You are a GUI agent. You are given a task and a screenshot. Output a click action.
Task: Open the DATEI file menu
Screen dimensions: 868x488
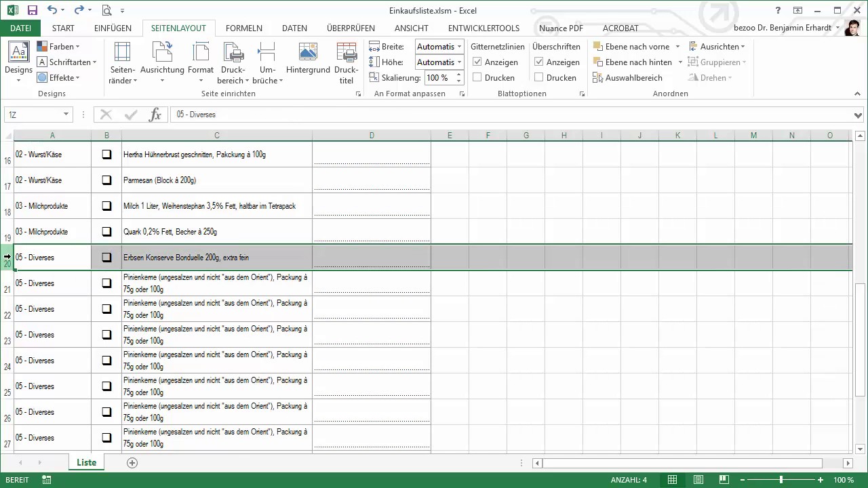point(20,28)
